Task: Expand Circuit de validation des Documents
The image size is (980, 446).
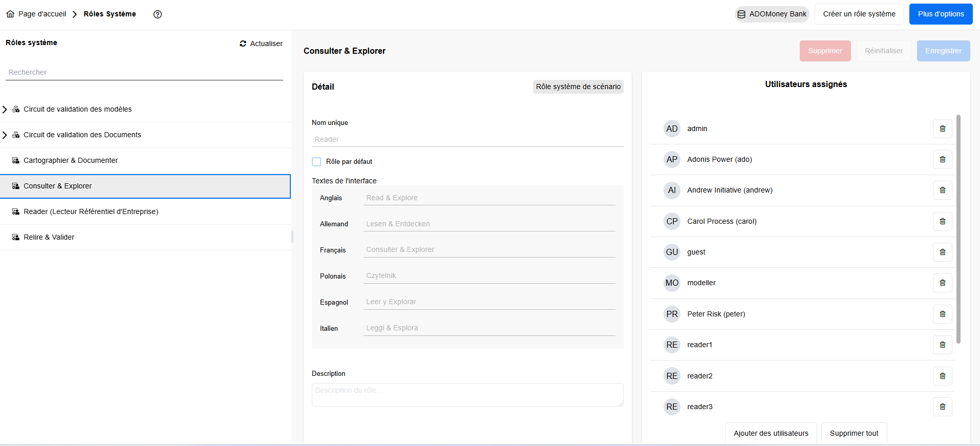Action: click(x=5, y=135)
